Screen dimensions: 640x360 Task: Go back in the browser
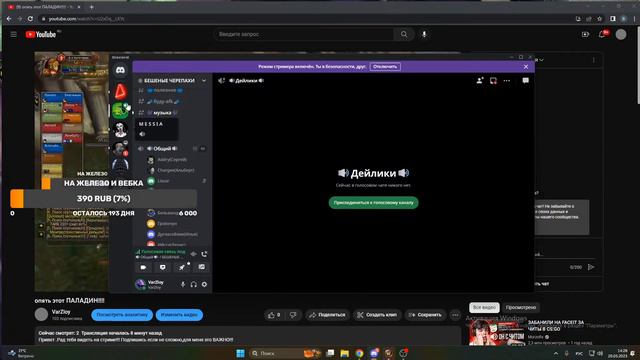tap(9, 19)
